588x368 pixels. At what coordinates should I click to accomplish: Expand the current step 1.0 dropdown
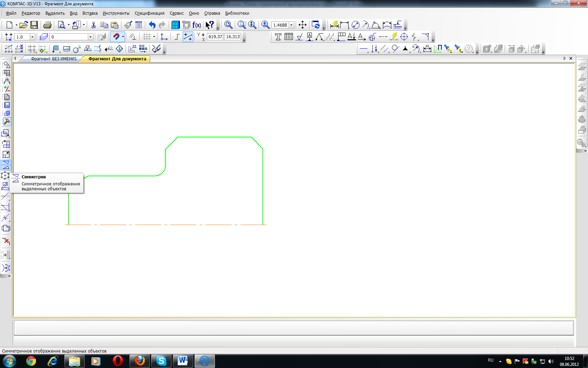pos(32,37)
